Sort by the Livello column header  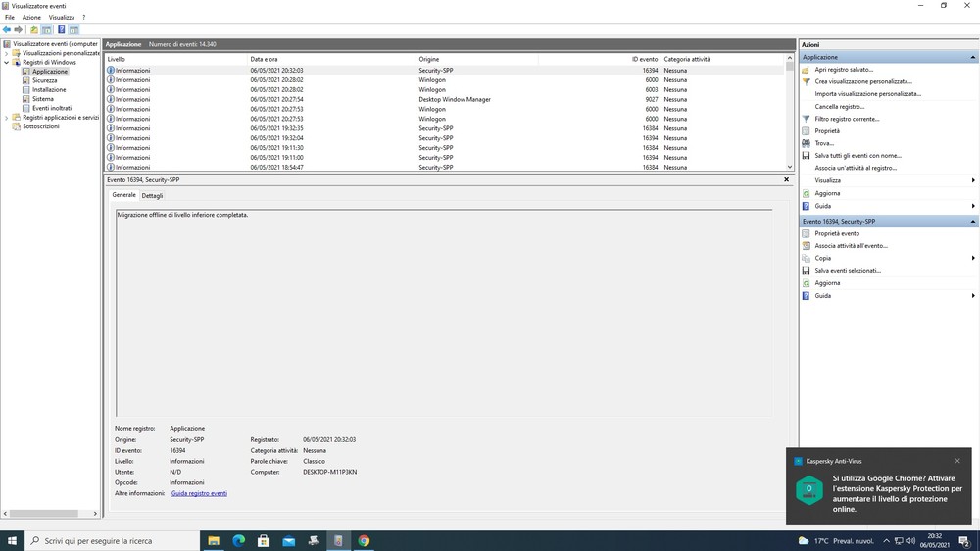tap(176, 59)
